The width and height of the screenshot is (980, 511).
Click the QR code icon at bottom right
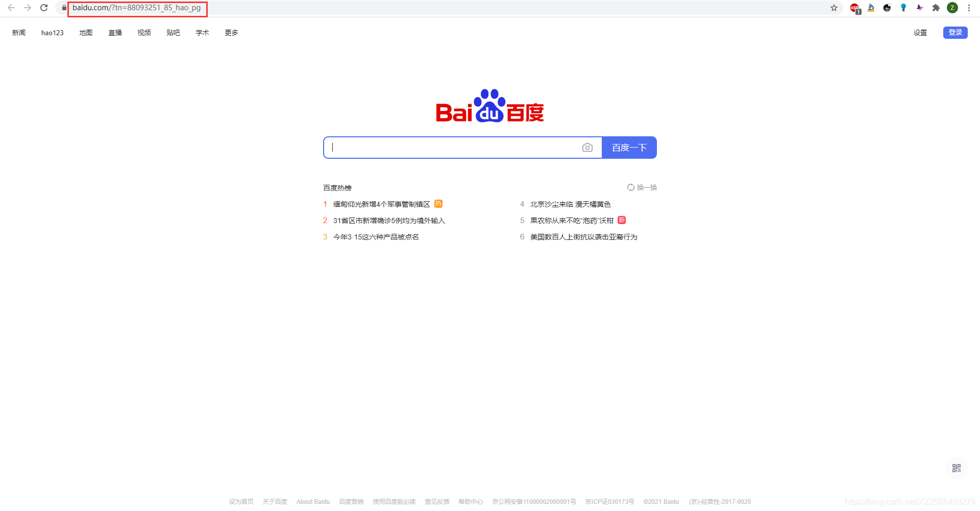pyautogui.click(x=957, y=468)
